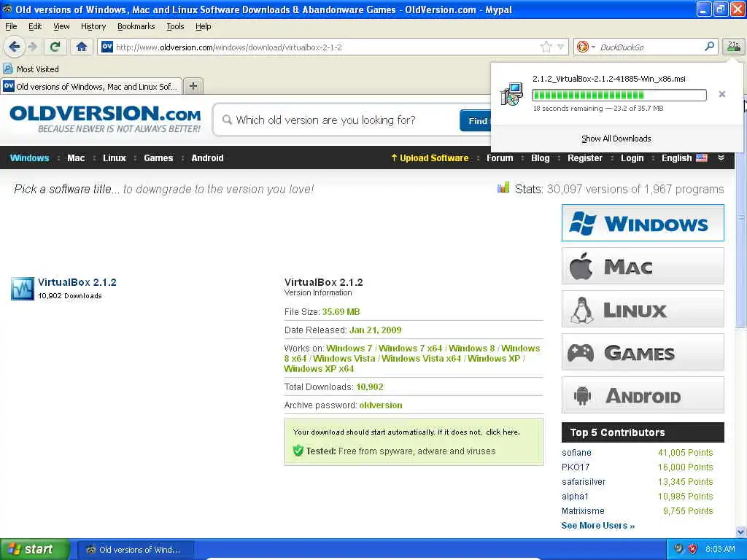This screenshot has width=747, height=560.
Task: Go back using the browser back arrow
Action: pos(15,47)
